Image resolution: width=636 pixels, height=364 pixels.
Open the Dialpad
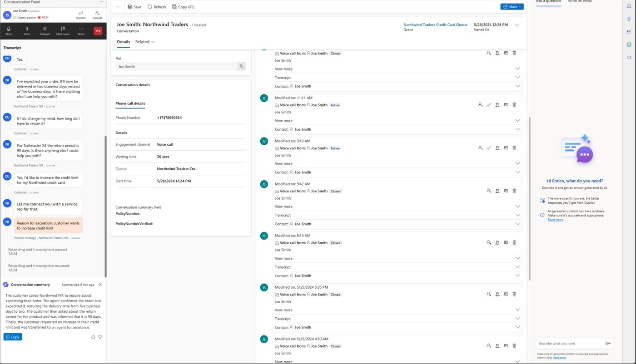pos(45,31)
